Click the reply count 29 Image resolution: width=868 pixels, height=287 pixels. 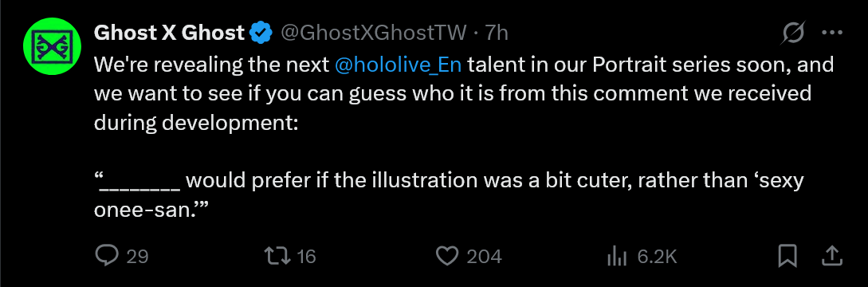[x=137, y=257]
